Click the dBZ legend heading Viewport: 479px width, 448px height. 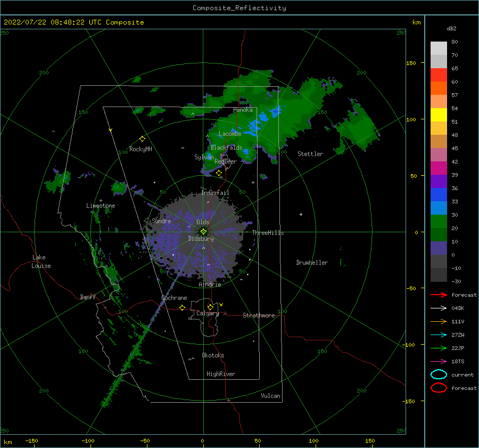pos(451,28)
